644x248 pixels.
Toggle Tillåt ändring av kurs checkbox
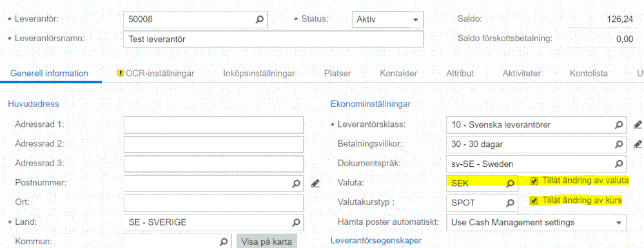(x=534, y=200)
